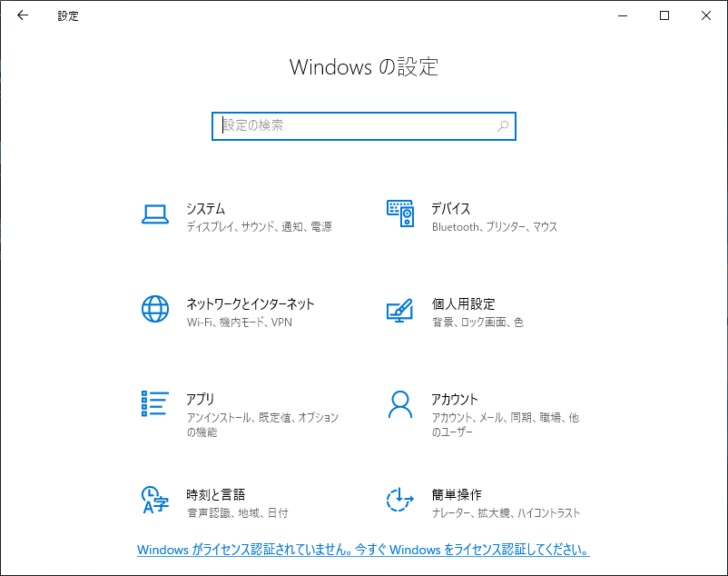Image resolution: width=728 pixels, height=576 pixels.
Task: Click the description '音声認識、地域、日付'
Action: tap(237, 512)
